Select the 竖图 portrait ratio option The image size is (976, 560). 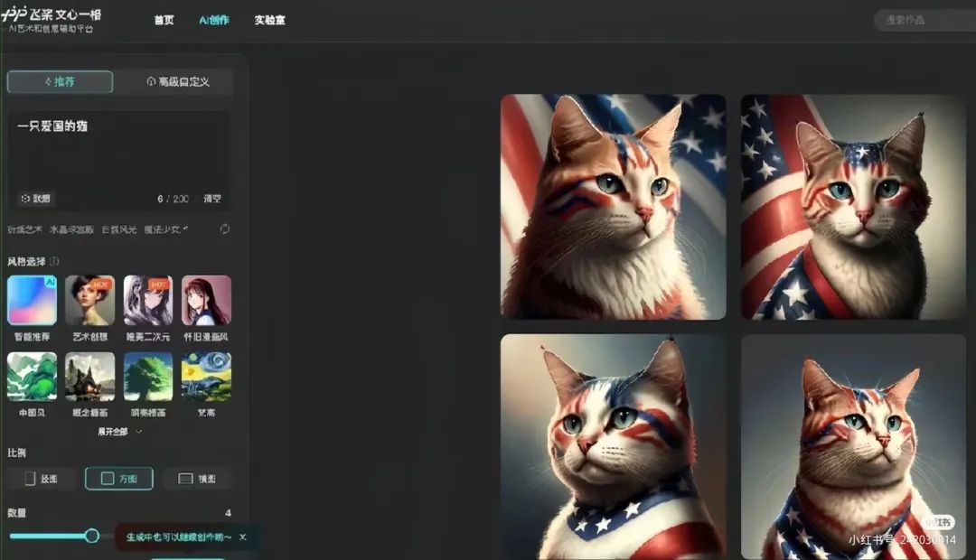coord(42,479)
